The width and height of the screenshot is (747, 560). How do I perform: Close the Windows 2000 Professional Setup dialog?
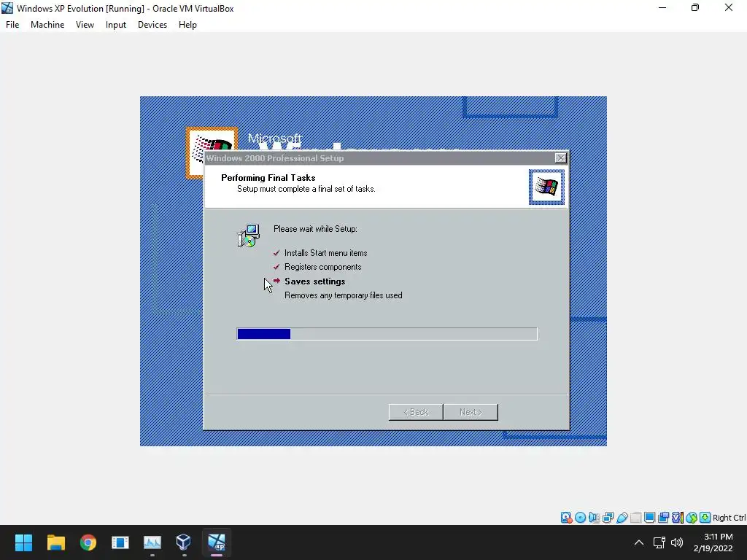tap(561, 158)
